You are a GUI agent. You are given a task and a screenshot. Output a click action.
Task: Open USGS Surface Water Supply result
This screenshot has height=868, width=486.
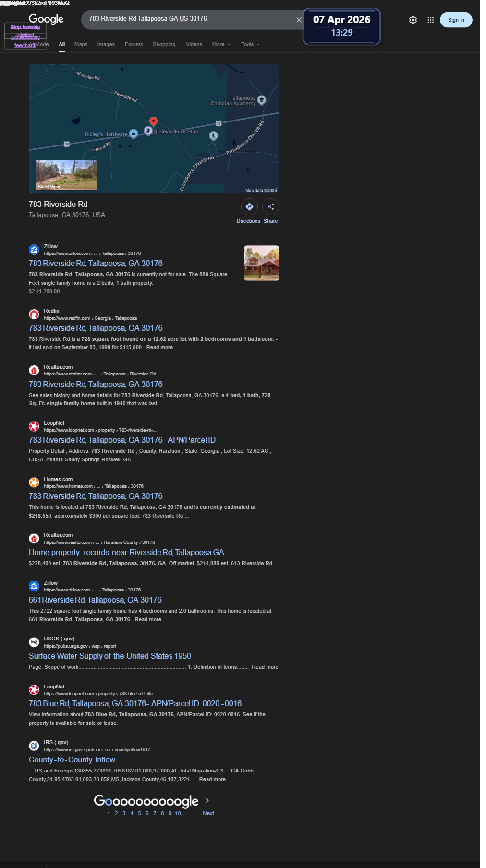(x=110, y=656)
